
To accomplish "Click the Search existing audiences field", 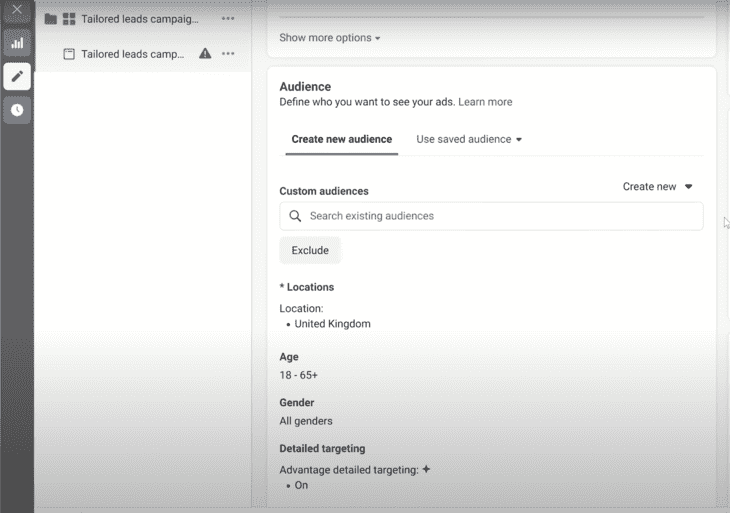I will [491, 216].
